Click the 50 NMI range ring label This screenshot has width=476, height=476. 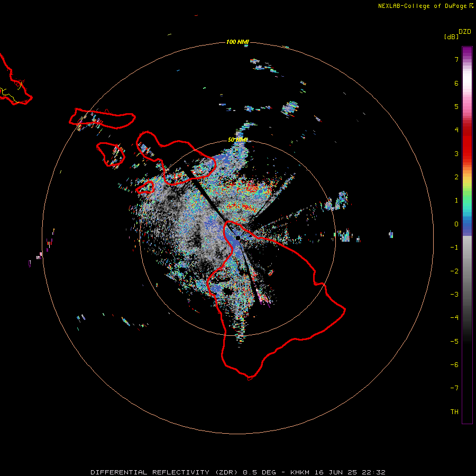pos(237,140)
